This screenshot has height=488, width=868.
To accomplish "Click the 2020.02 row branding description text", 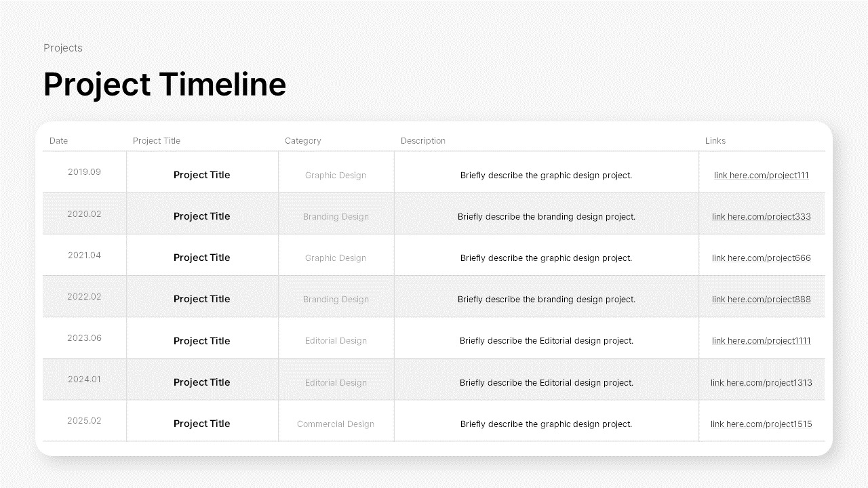I will pyautogui.click(x=546, y=217).
